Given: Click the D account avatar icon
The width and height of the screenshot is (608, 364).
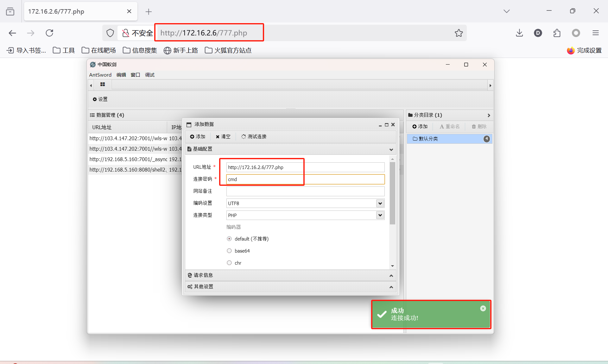Looking at the screenshot, I should point(538,33).
